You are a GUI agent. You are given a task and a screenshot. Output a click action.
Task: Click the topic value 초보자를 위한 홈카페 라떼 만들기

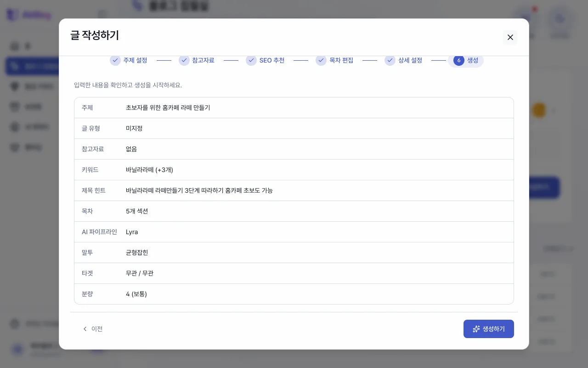(x=168, y=108)
